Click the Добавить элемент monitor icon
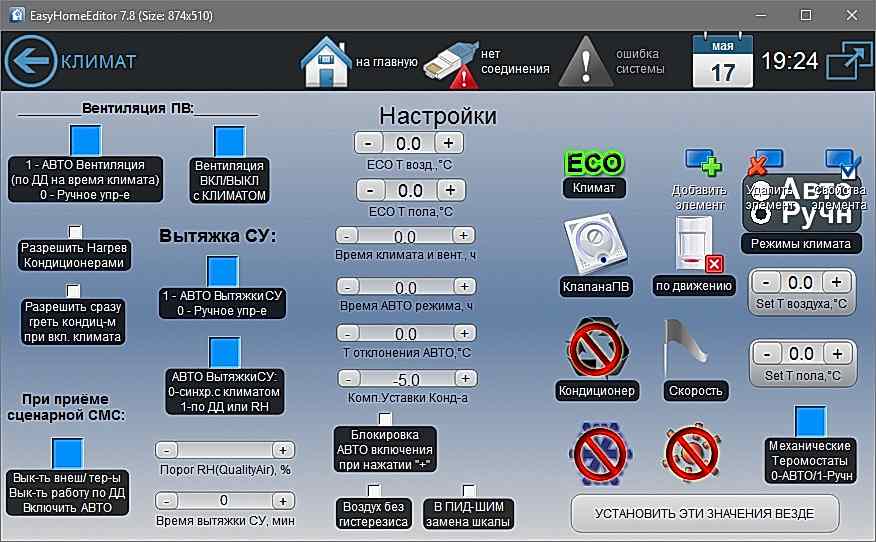 pos(703,162)
